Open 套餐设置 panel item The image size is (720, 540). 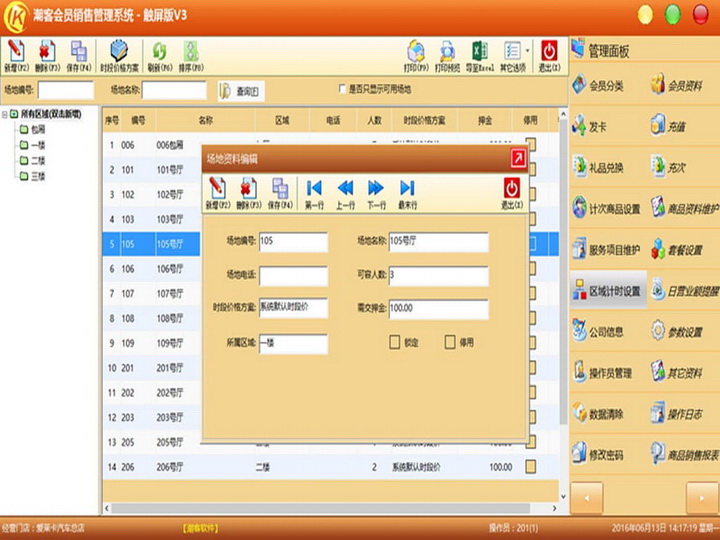point(677,250)
